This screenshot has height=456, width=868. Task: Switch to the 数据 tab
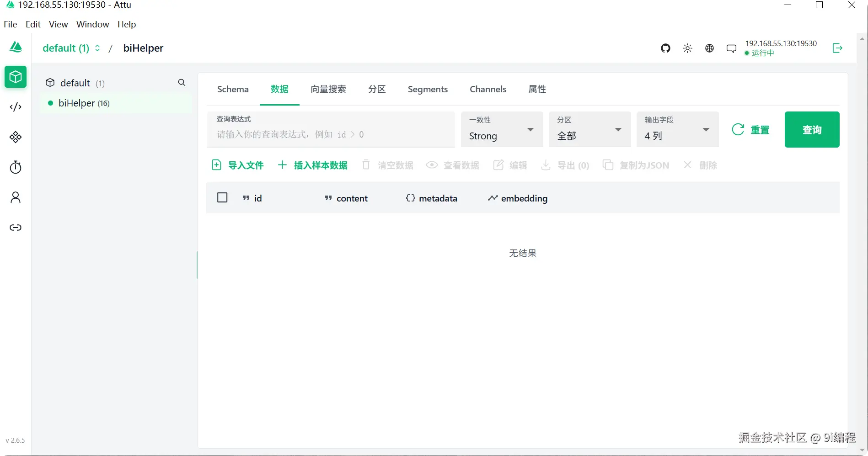tap(279, 89)
